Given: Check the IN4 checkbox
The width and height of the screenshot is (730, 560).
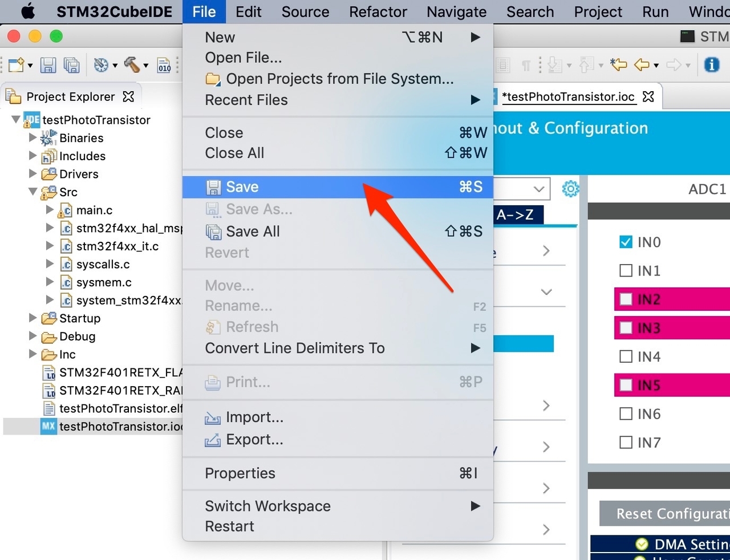Looking at the screenshot, I should 626,356.
